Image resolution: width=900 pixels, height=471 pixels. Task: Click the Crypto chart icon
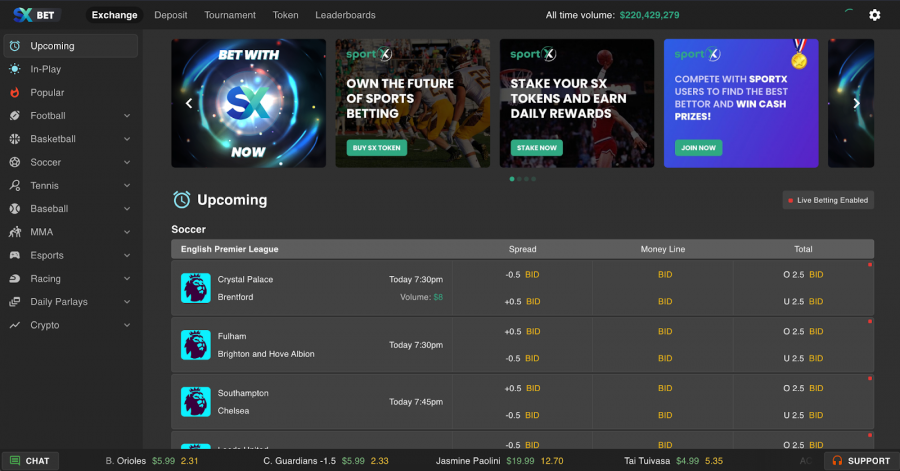pyautogui.click(x=15, y=325)
